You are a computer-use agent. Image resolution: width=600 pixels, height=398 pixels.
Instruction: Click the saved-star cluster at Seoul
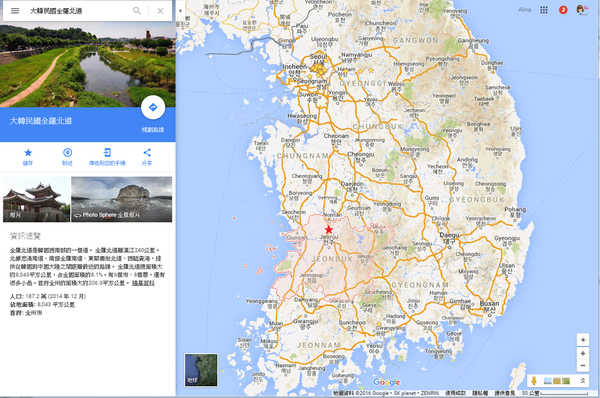click(x=318, y=69)
